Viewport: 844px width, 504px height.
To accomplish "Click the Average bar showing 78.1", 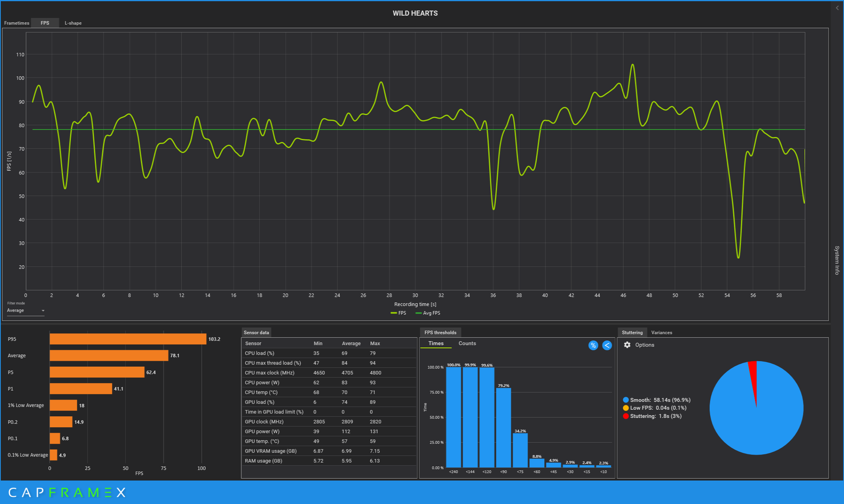I will tap(109, 355).
